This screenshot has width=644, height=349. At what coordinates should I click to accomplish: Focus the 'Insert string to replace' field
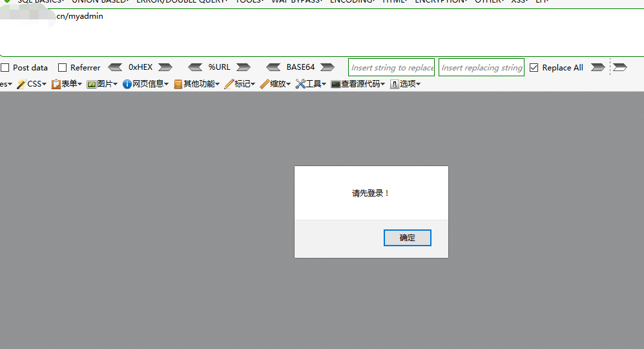pos(391,67)
